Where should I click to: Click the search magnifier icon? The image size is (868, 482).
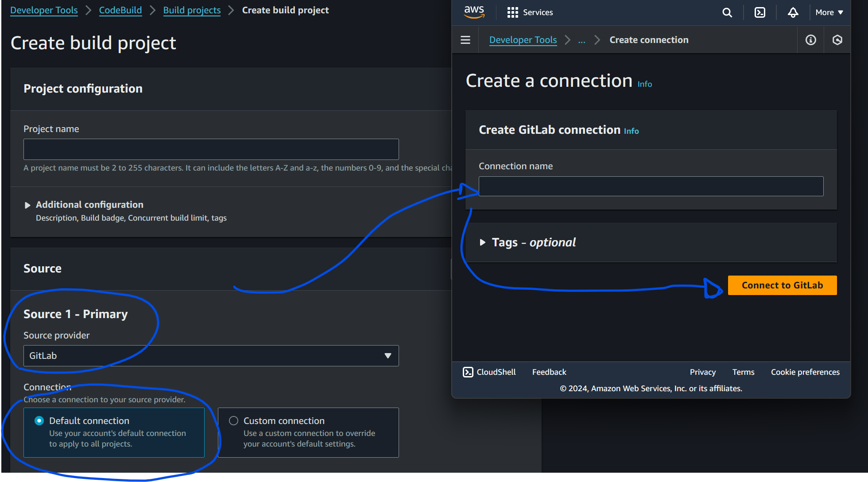coord(727,12)
